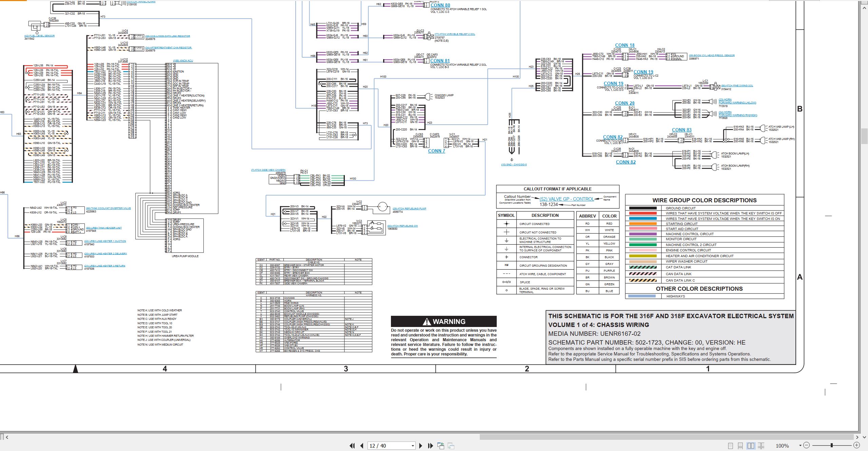Follow the CONN 18 link

click(625, 45)
